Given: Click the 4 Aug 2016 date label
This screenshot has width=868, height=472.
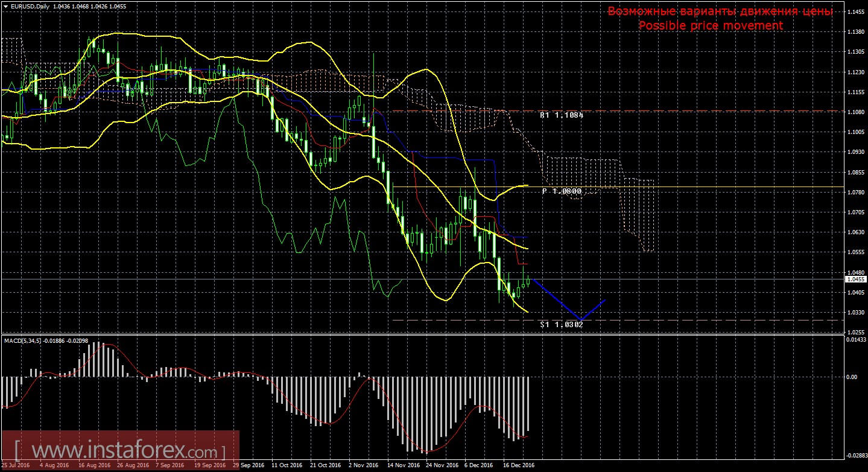Looking at the screenshot, I should (54, 465).
